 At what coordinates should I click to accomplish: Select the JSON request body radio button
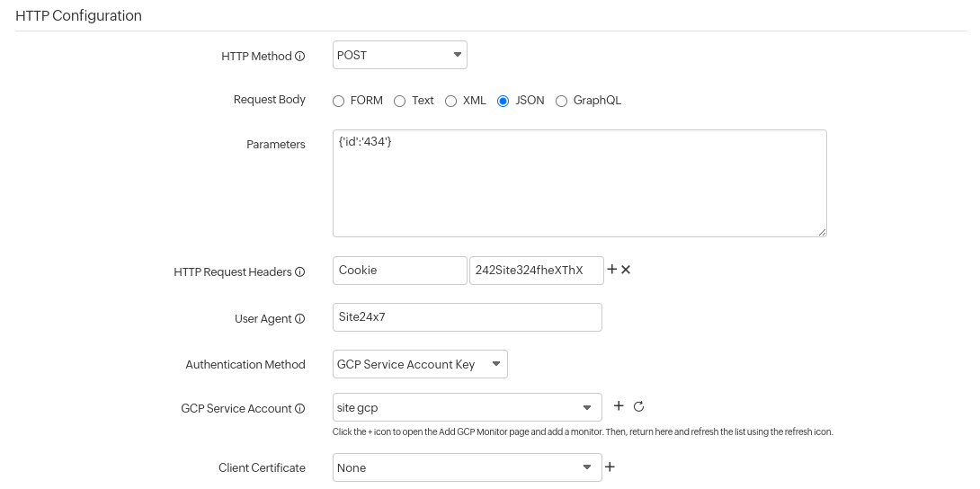click(x=503, y=101)
